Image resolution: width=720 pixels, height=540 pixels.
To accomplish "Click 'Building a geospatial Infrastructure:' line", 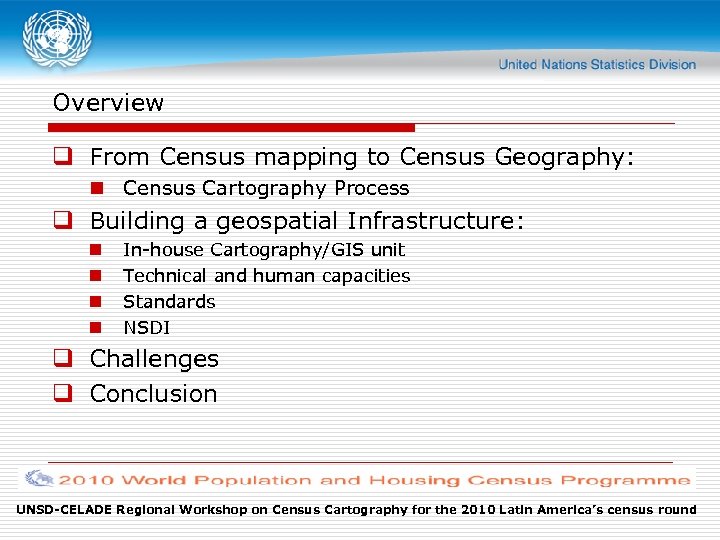I will click(x=307, y=221).
